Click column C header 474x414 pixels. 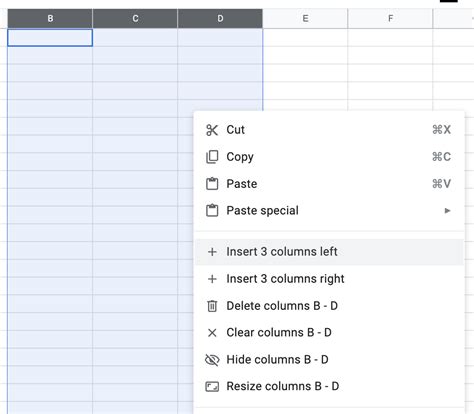[x=135, y=19]
